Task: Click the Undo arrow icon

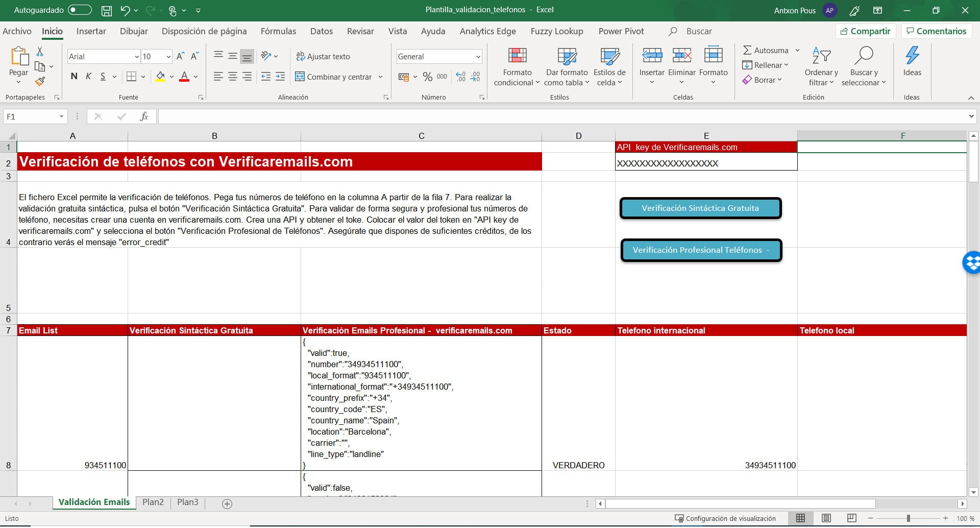Action: tap(125, 10)
